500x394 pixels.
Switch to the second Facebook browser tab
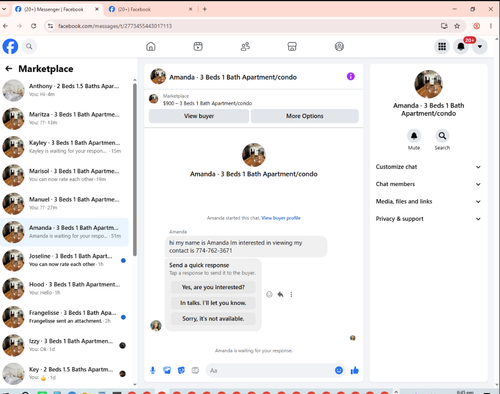(150, 9)
